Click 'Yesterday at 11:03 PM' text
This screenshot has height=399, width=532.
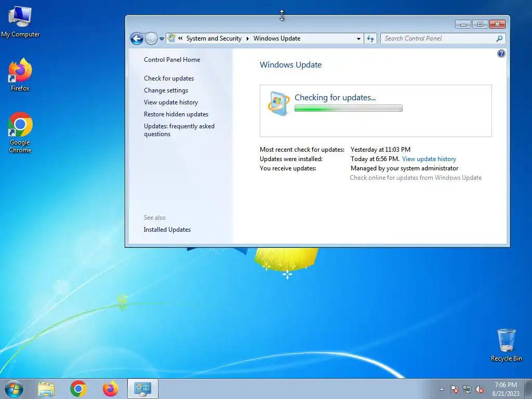[381, 149]
